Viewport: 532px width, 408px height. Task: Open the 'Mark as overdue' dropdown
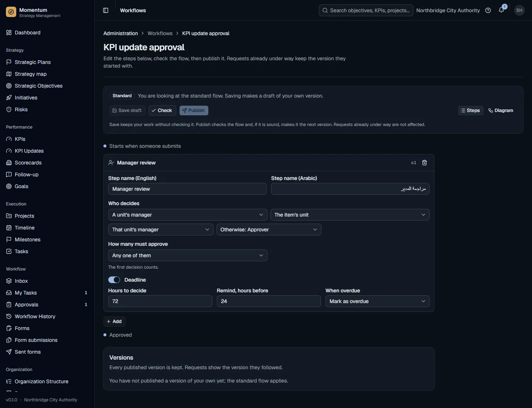coord(377,301)
